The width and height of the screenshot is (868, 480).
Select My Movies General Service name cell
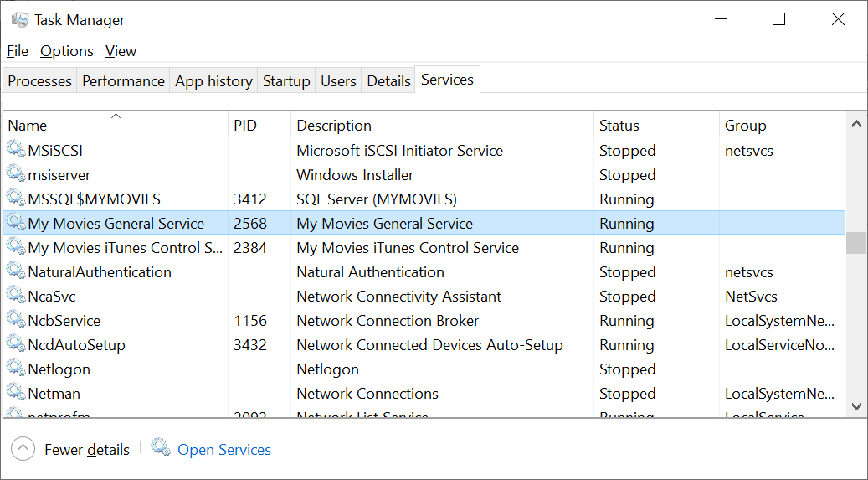click(116, 224)
